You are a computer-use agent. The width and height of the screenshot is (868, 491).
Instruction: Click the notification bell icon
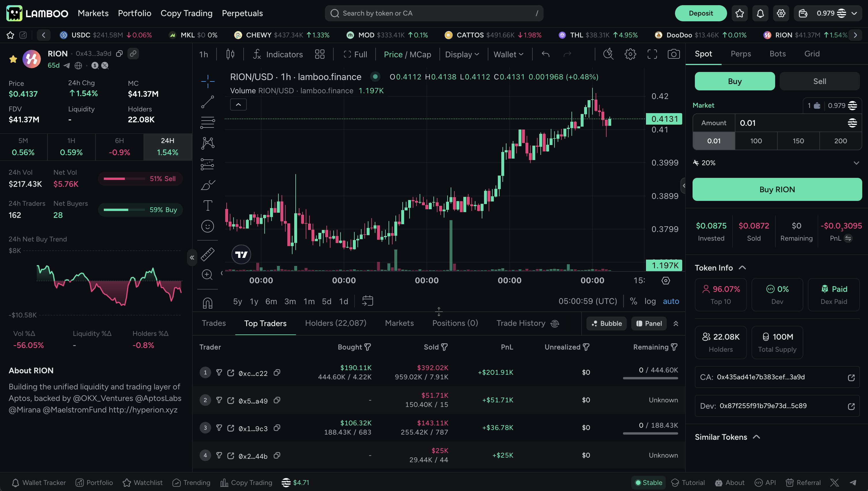(x=760, y=13)
